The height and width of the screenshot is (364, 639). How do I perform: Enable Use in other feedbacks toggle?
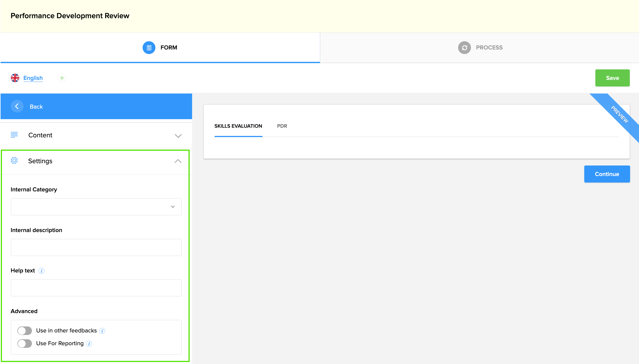coord(25,330)
